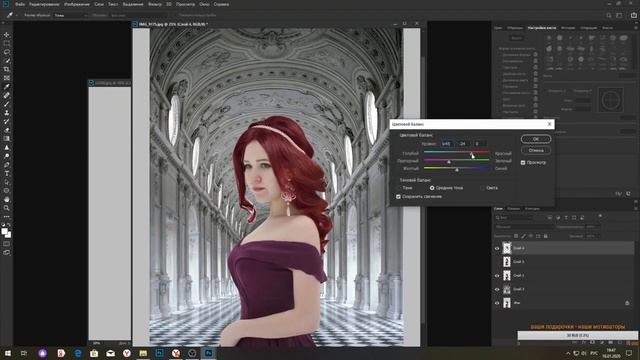Click the Yellow-Blue slider handle
The width and height of the screenshot is (640, 360).
click(x=457, y=169)
